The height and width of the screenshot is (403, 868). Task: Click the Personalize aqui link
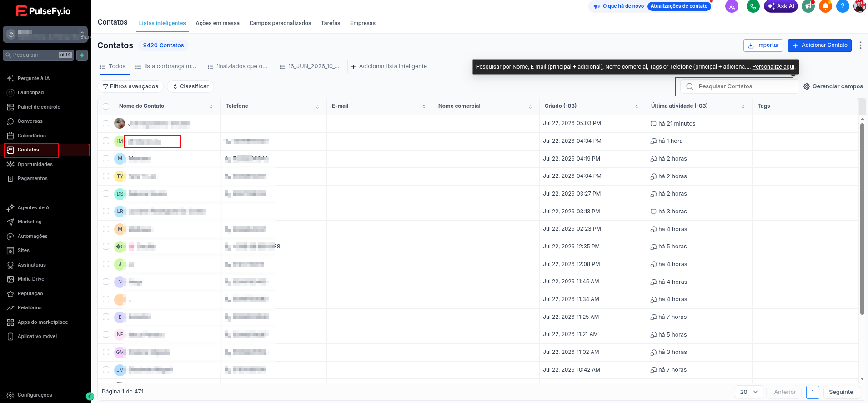(x=773, y=67)
